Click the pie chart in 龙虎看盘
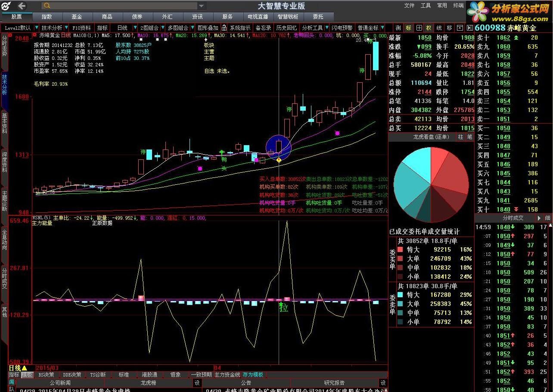Screen dimensions: 553x392 (431, 185)
